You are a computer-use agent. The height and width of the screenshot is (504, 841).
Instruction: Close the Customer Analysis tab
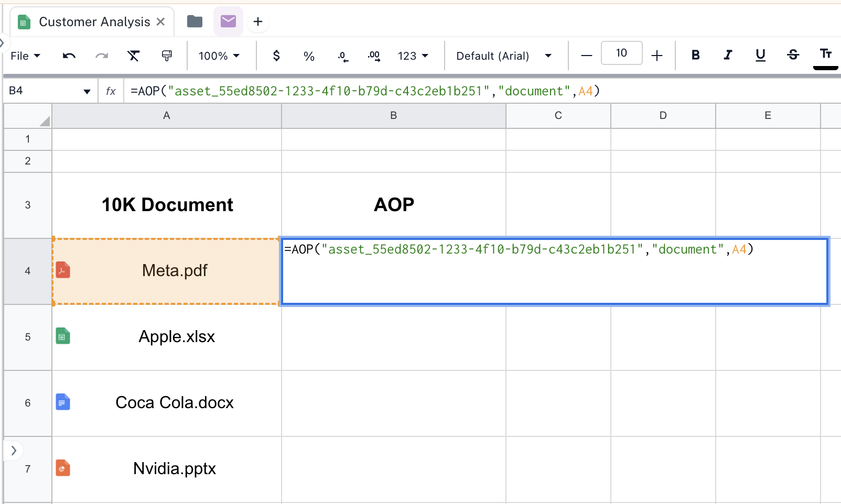click(160, 21)
